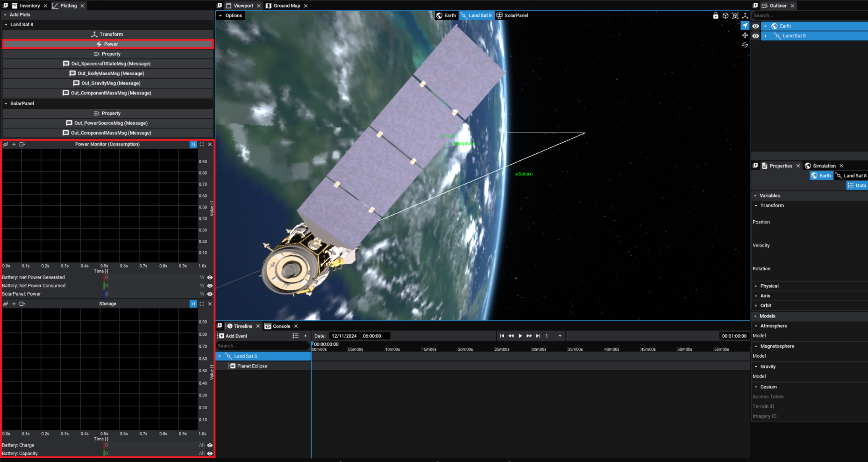The width and height of the screenshot is (868, 462).
Task: Click the plus icon on Power Monitor plot
Action: pyautogui.click(x=14, y=144)
